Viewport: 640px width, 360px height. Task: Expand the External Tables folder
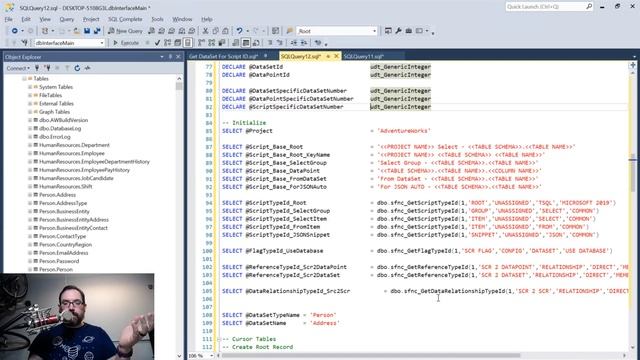point(30,104)
